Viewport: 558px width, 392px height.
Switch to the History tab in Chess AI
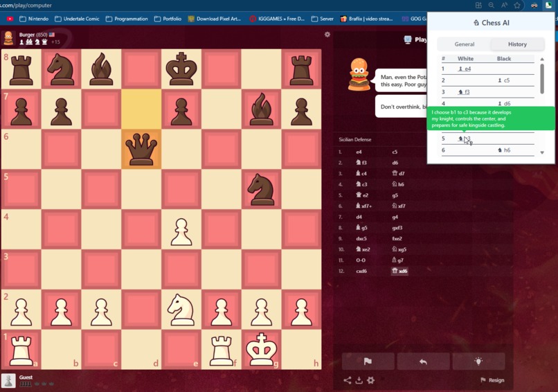point(517,44)
